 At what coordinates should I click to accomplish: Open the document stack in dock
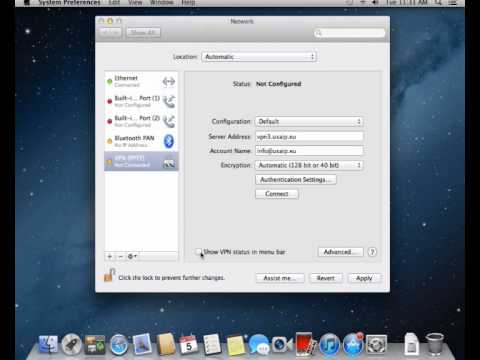click(412, 344)
